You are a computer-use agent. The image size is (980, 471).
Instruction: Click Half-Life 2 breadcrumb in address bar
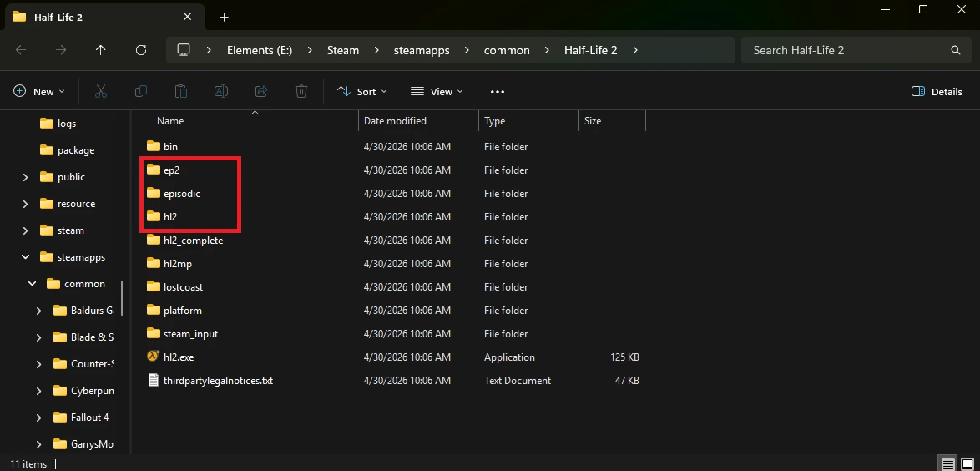pyautogui.click(x=591, y=50)
